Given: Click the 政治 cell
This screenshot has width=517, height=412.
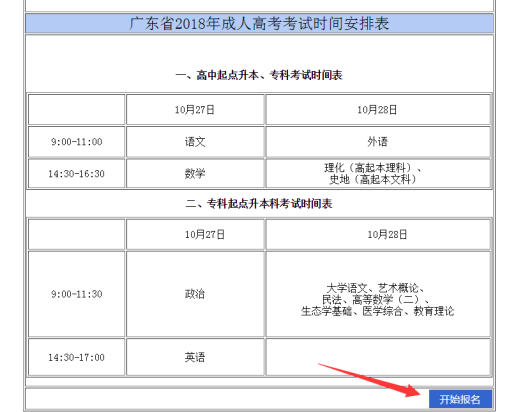Looking at the screenshot, I should (195, 294).
